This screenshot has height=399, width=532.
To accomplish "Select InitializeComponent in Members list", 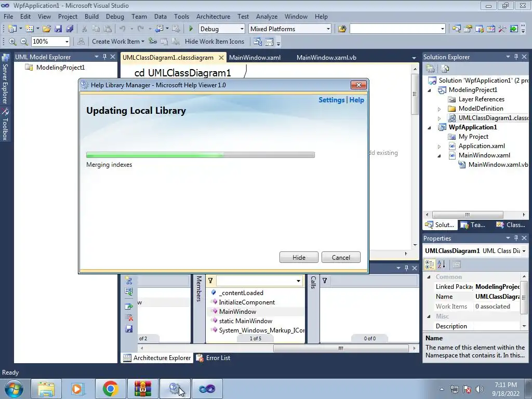I will [x=247, y=302].
